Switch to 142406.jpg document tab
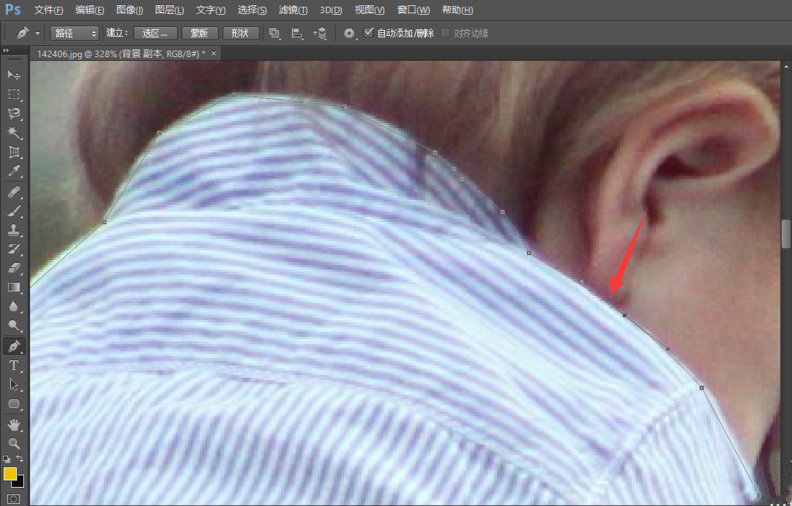The width and height of the screenshot is (792, 506). [121, 54]
